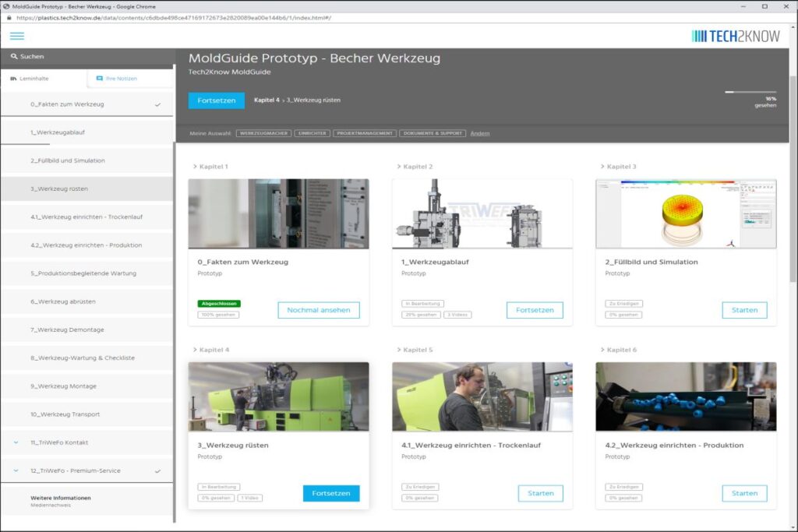
Task: Open 5_Produktionsbegleitende Wartung in sidebar
Action: click(x=87, y=273)
